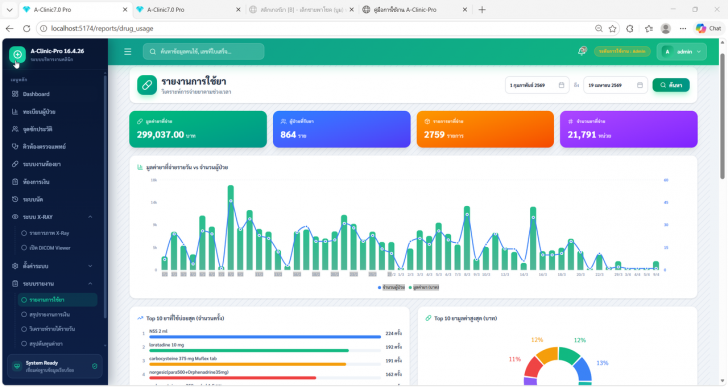728x387 pixels.
Task: Click the people icon on the blue card
Action: 283,121
